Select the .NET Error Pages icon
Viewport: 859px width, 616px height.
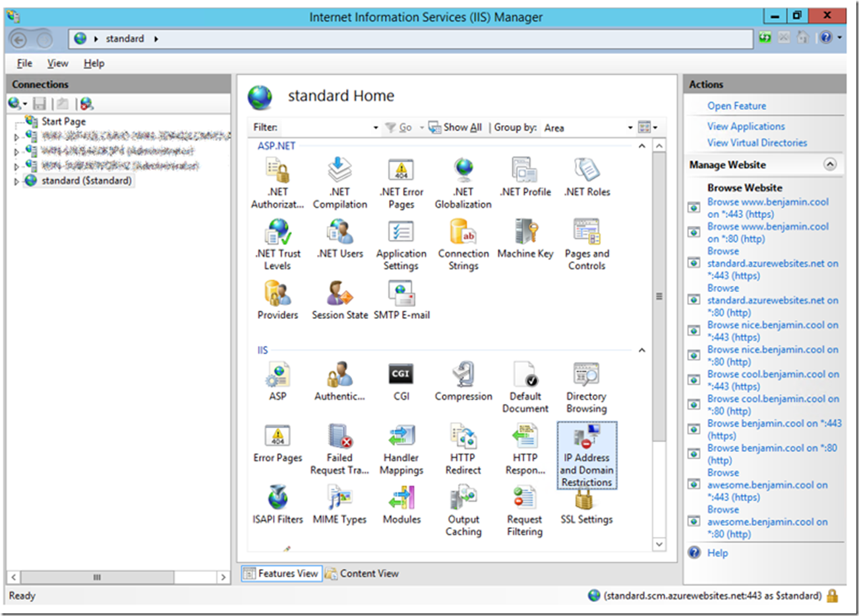[401, 184]
